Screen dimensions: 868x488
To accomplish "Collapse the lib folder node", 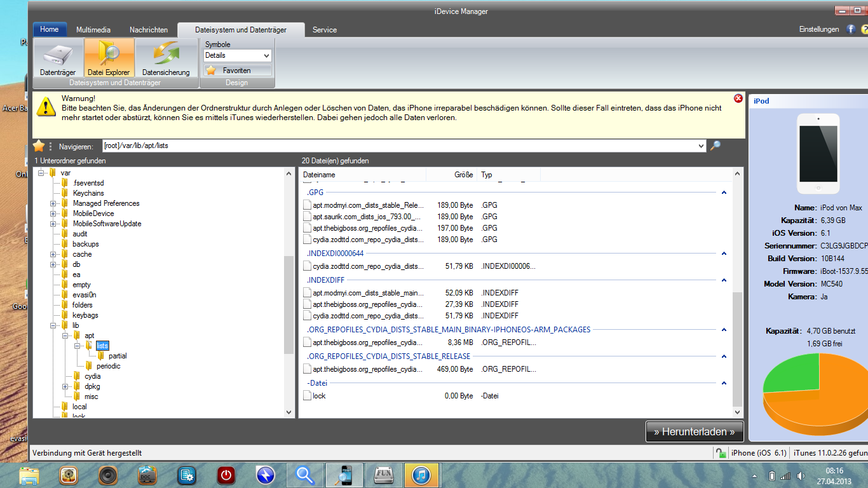I will click(x=53, y=325).
